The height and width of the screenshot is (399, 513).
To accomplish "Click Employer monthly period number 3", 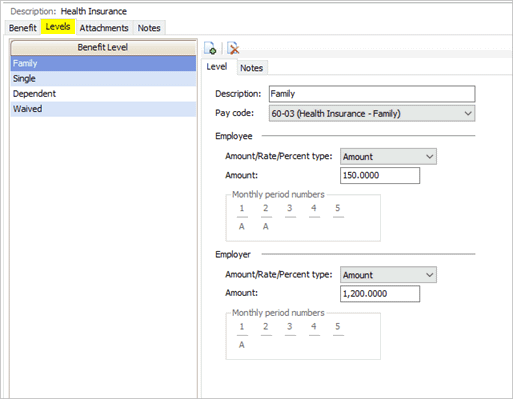I will pyautogui.click(x=290, y=327).
